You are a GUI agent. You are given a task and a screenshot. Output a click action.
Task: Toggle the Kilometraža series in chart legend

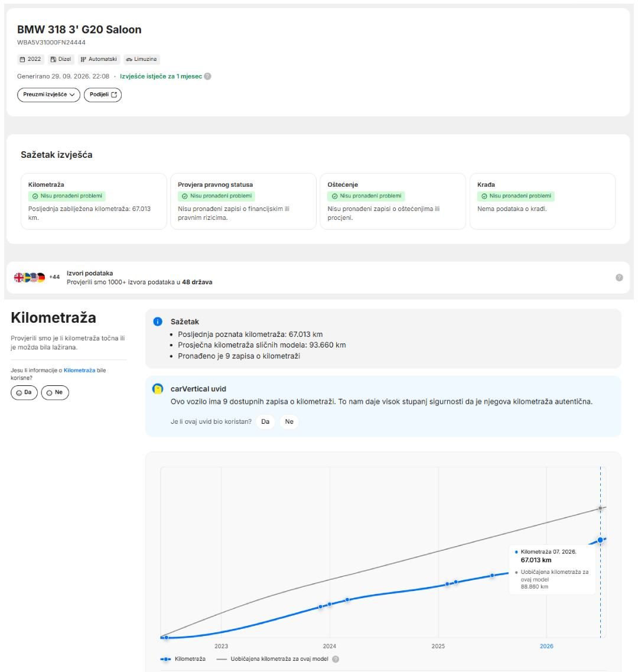[183, 659]
